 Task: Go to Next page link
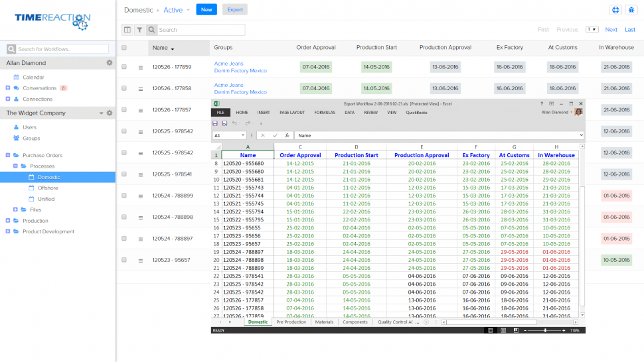point(611,30)
